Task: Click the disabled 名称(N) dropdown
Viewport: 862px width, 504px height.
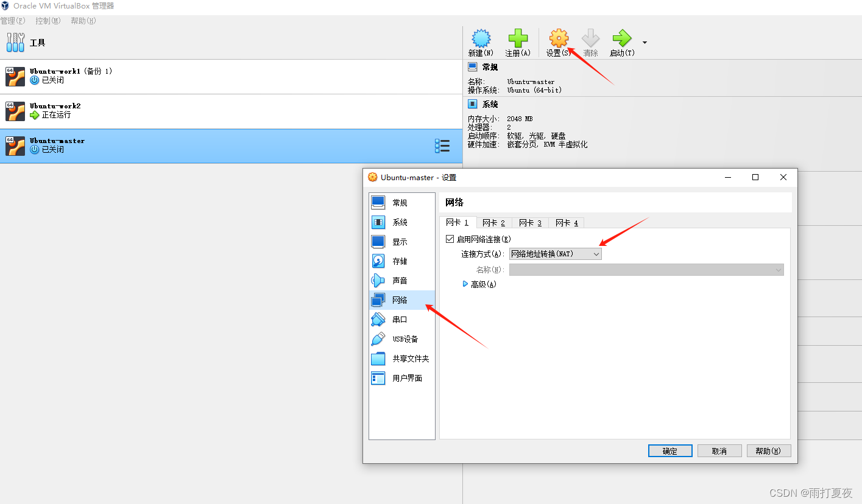Action: click(646, 270)
